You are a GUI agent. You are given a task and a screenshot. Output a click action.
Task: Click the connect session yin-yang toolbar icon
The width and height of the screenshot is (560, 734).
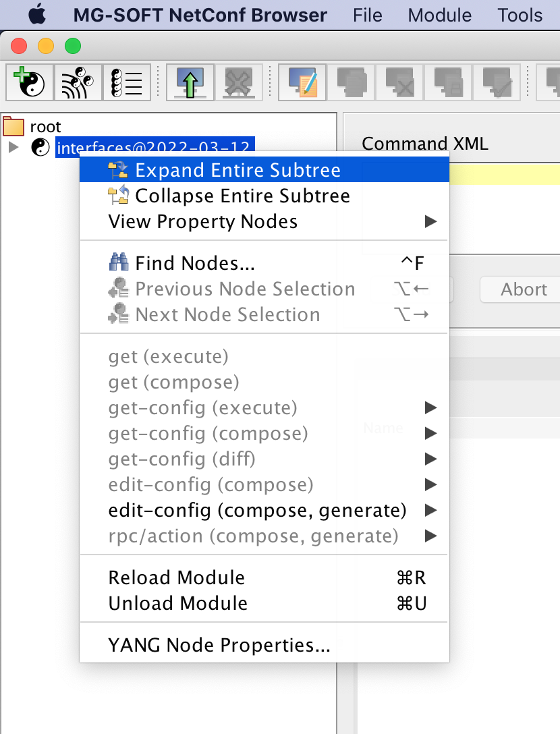click(x=29, y=82)
